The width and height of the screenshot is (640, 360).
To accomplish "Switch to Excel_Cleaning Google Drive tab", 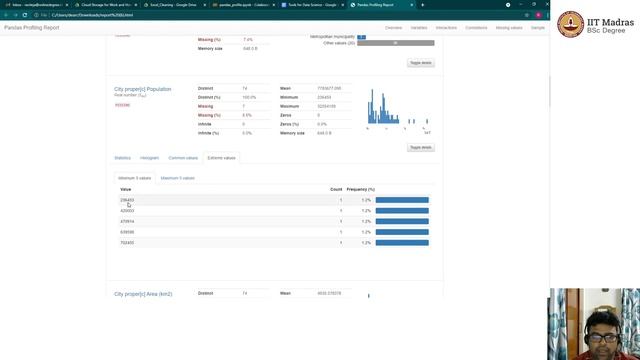I will pyautogui.click(x=173, y=5).
